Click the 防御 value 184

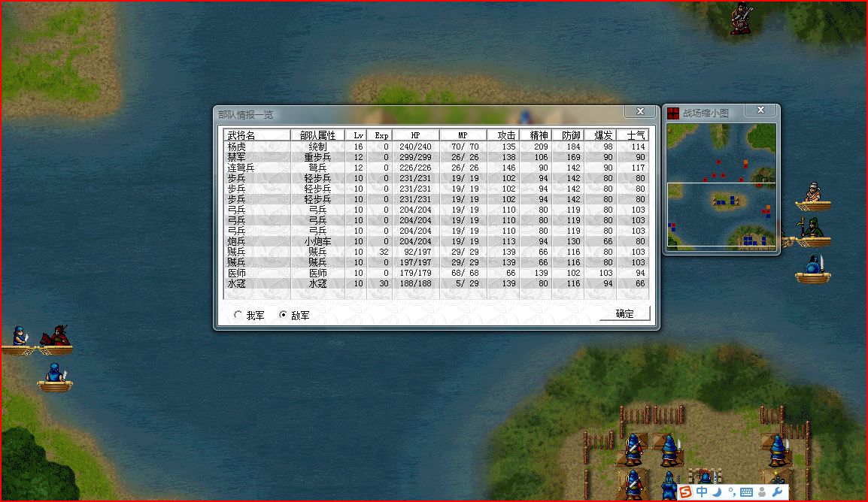[x=573, y=147]
